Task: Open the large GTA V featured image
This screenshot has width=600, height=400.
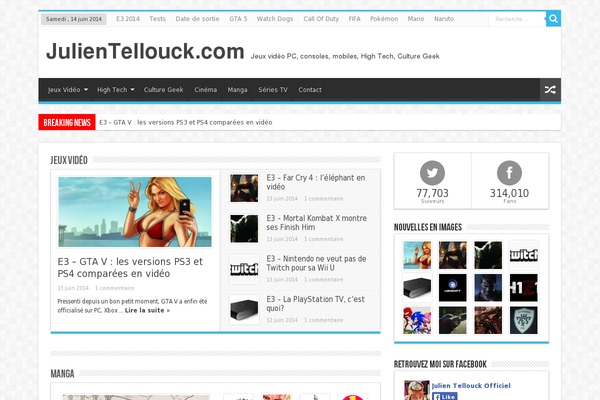Action: point(135,212)
